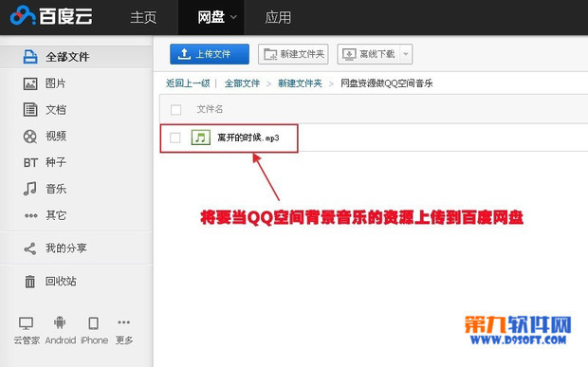Open the 主页 tab

143,17
